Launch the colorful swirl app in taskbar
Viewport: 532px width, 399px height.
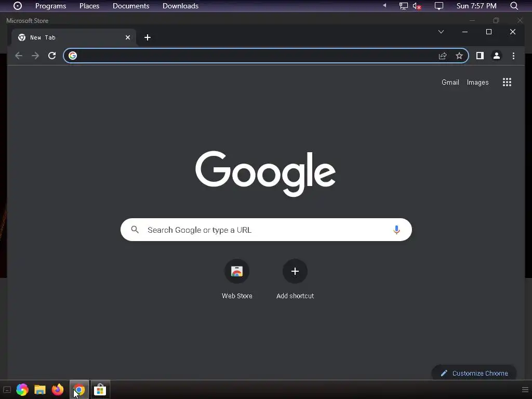tap(22, 390)
